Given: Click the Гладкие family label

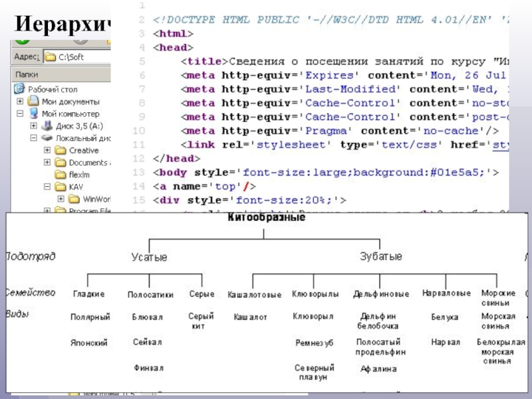Looking at the screenshot, I should tap(88, 294).
